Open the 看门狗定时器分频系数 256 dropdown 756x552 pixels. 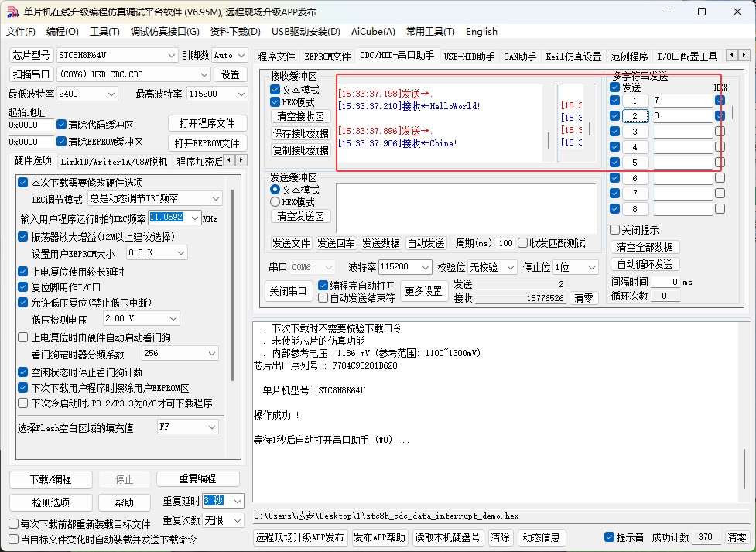[212, 354]
